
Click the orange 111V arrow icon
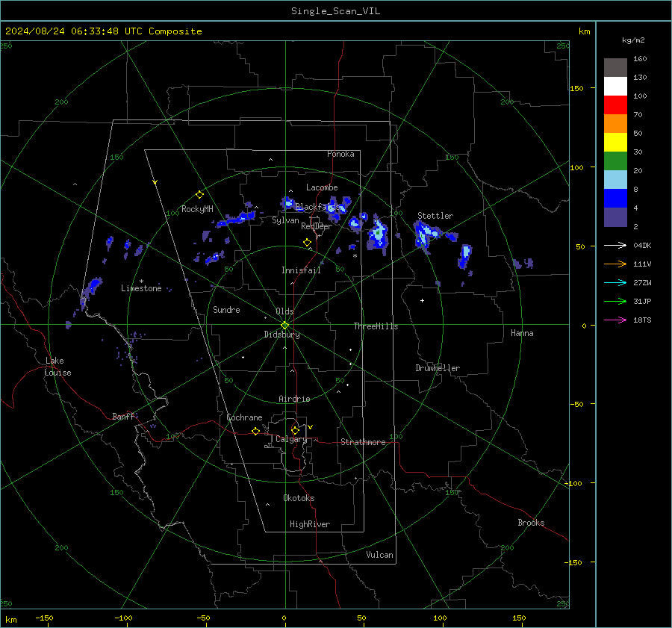(615, 264)
